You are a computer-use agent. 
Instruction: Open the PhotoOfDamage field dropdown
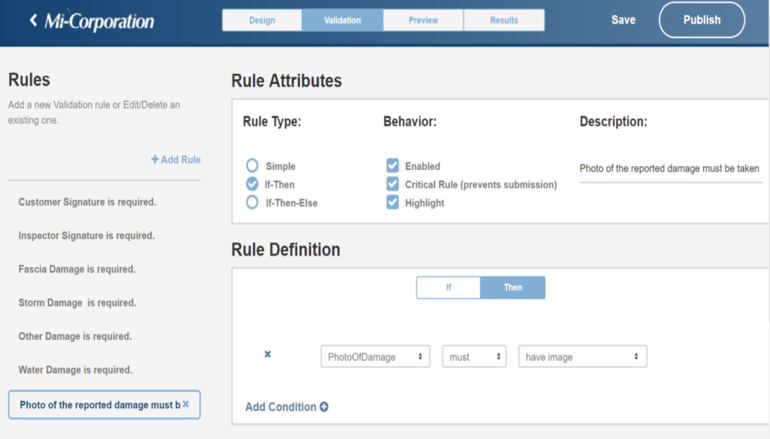click(x=375, y=357)
